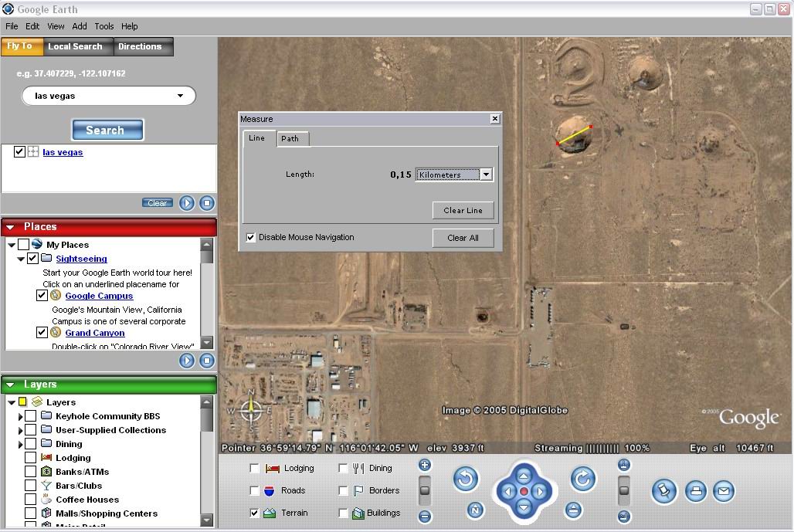Enable the Dining checkbox in the bottom bar
Screen dimensions: 794x532
point(343,468)
